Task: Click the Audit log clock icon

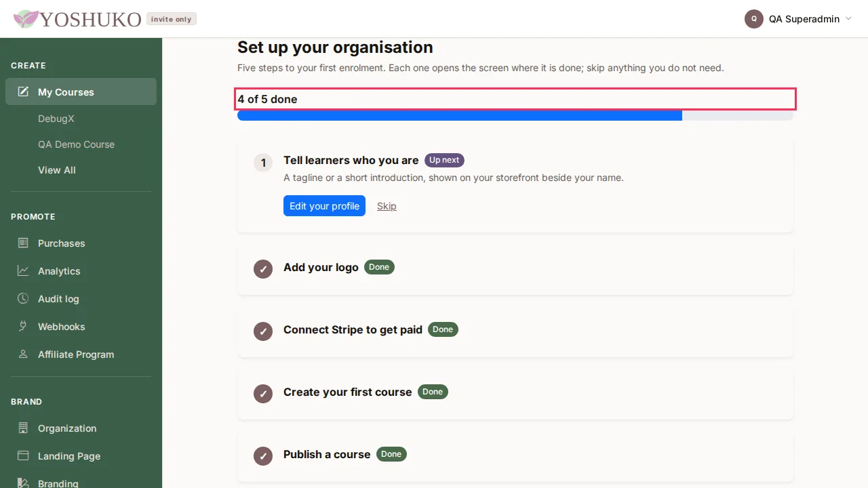Action: click(23, 298)
